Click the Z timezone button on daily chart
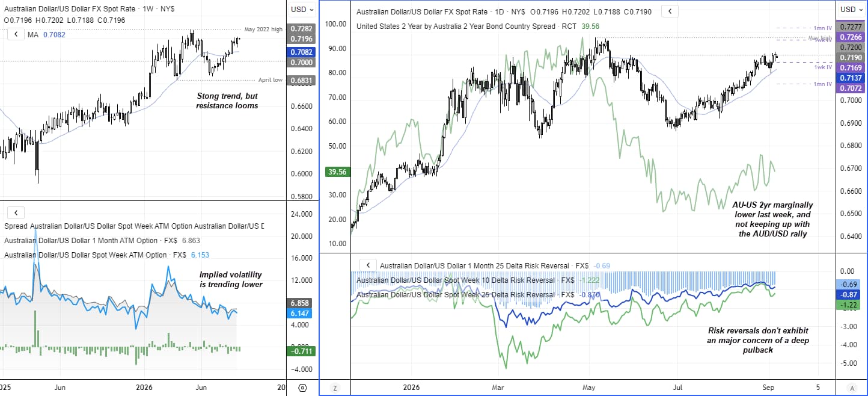868x396 pixels. 335,388
